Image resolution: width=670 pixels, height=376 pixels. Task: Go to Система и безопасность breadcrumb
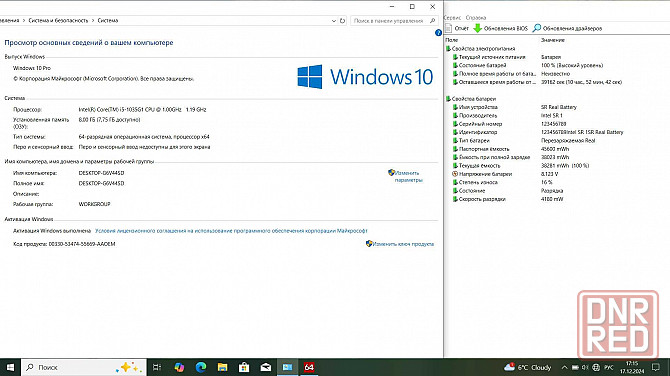point(58,21)
